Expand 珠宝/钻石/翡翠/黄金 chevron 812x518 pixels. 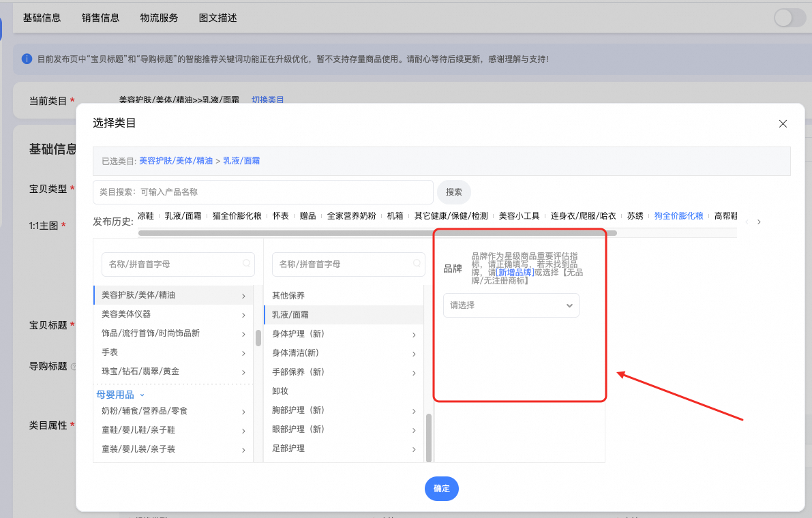pyautogui.click(x=243, y=373)
